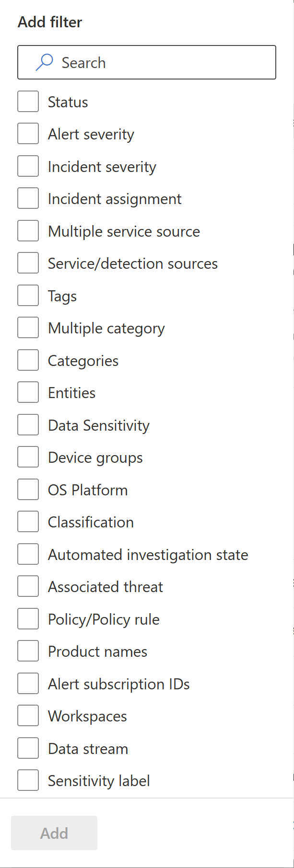
Task: Tick the Tags checkbox
Action: (28, 296)
